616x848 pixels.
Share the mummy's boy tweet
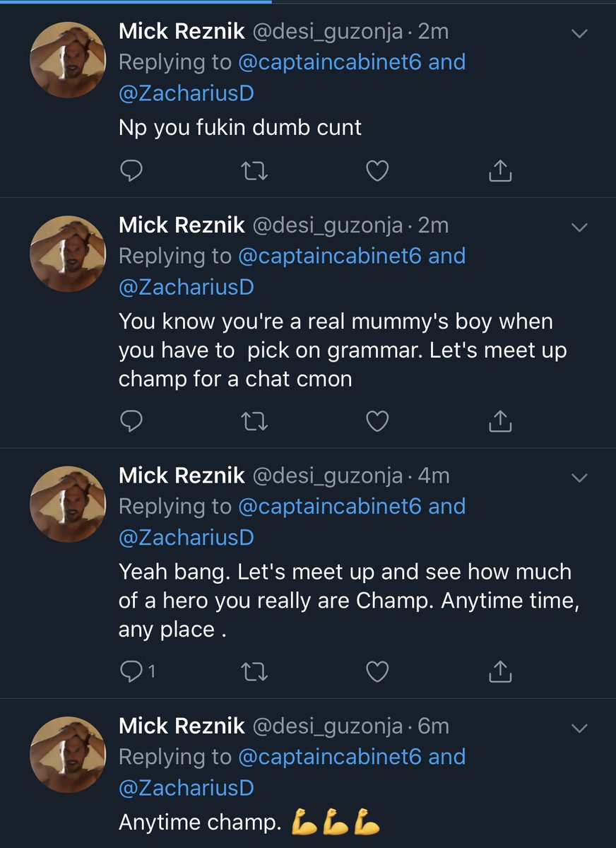pyautogui.click(x=500, y=421)
